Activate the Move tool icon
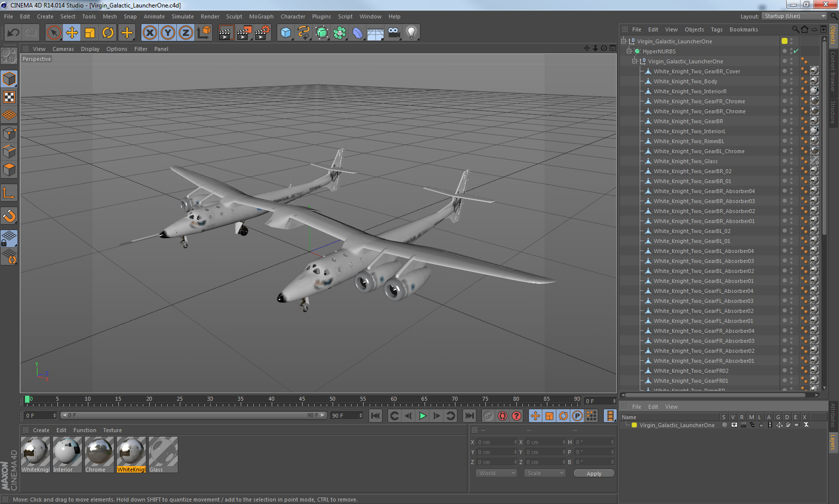 tap(72, 33)
